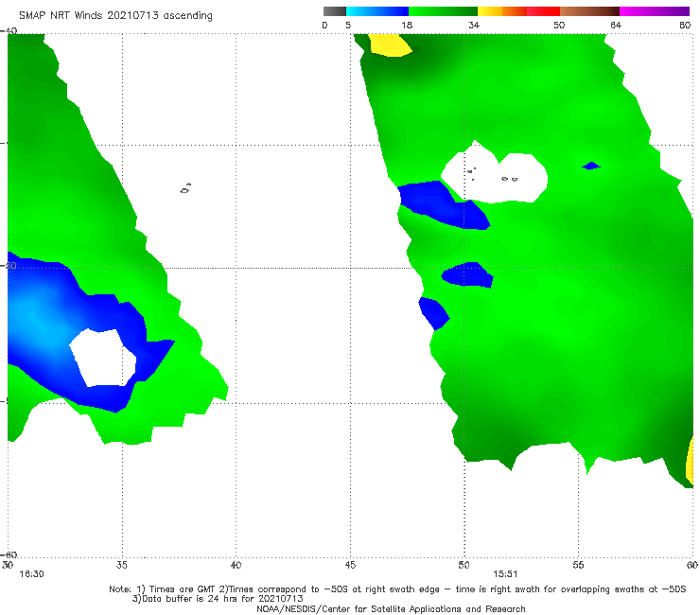Click the color bar label '5'

348,25
